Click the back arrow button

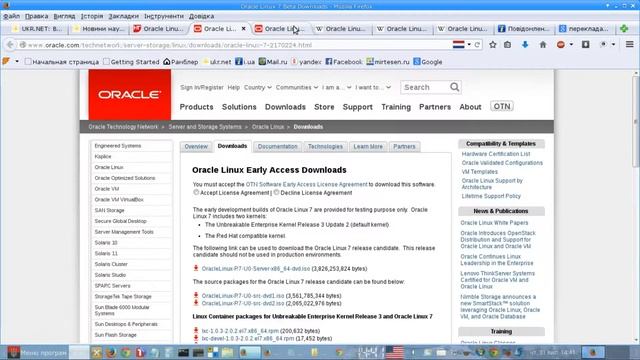[x=10, y=45]
